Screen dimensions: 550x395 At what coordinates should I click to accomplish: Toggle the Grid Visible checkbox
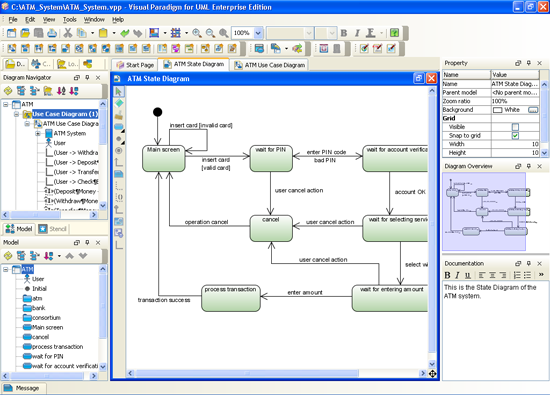pyautogui.click(x=515, y=127)
